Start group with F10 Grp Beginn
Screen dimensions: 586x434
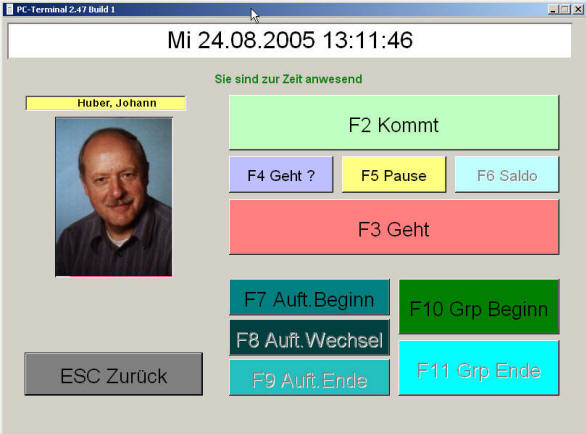[x=479, y=307]
